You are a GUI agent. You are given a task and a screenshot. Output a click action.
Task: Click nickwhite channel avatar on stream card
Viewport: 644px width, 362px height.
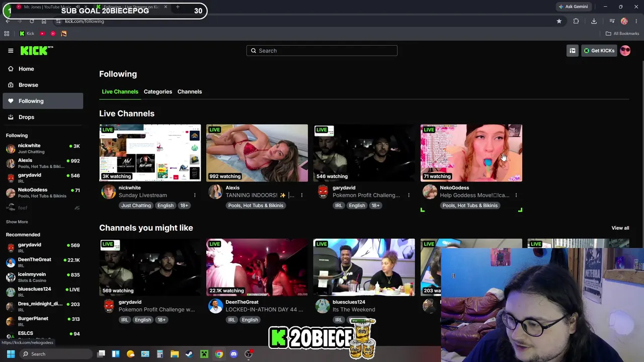tap(108, 192)
